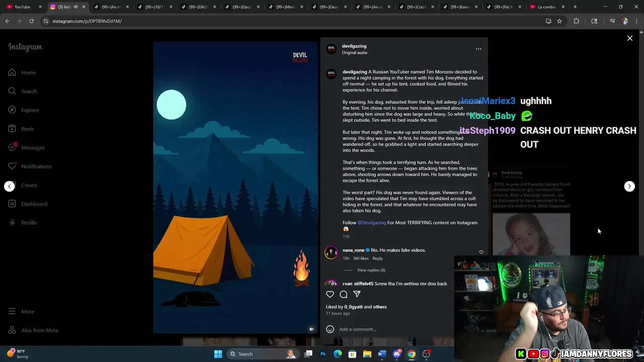Like the post with heart icon
This screenshot has width=644, height=362.
330,294
